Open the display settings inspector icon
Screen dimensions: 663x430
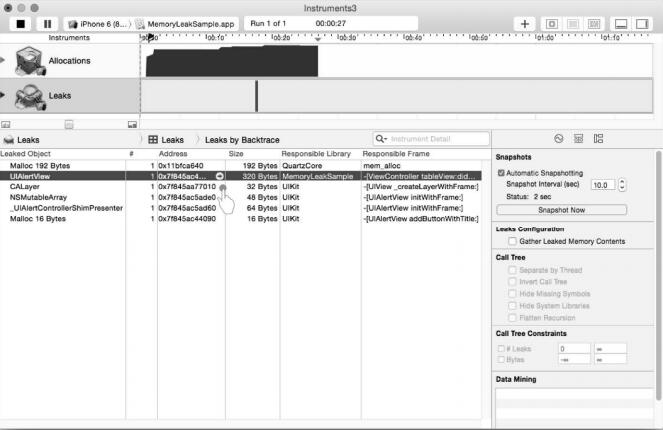point(579,139)
